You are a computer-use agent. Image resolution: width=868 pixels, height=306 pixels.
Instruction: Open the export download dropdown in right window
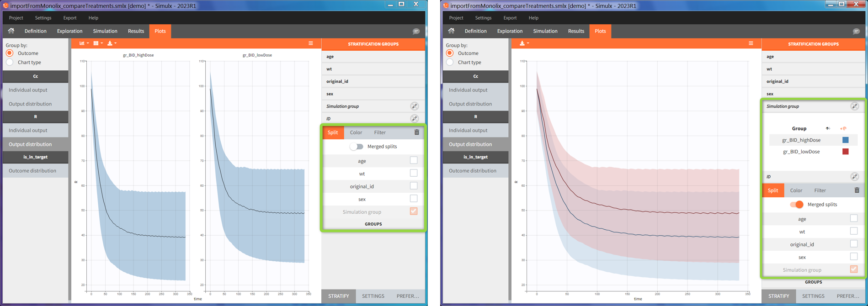(x=524, y=43)
